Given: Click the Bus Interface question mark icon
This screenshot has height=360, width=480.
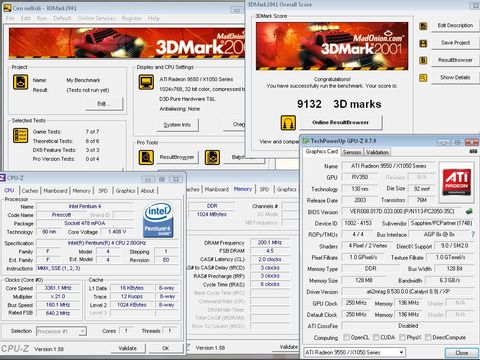Looking at the screenshot, I should [473, 234].
